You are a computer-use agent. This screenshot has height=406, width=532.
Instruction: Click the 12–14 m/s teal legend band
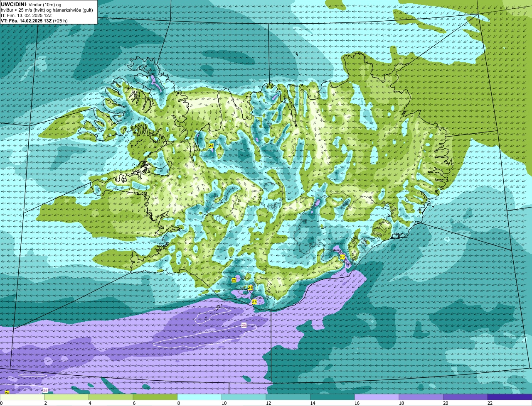pos(288,397)
